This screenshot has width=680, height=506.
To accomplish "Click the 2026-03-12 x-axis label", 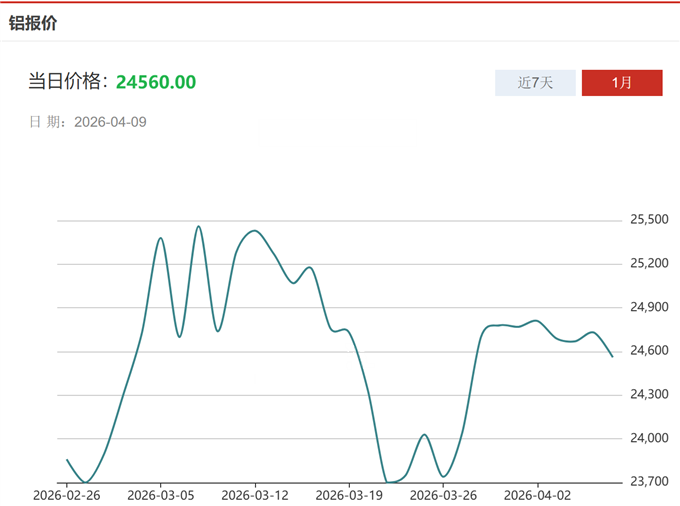I will [x=255, y=495].
